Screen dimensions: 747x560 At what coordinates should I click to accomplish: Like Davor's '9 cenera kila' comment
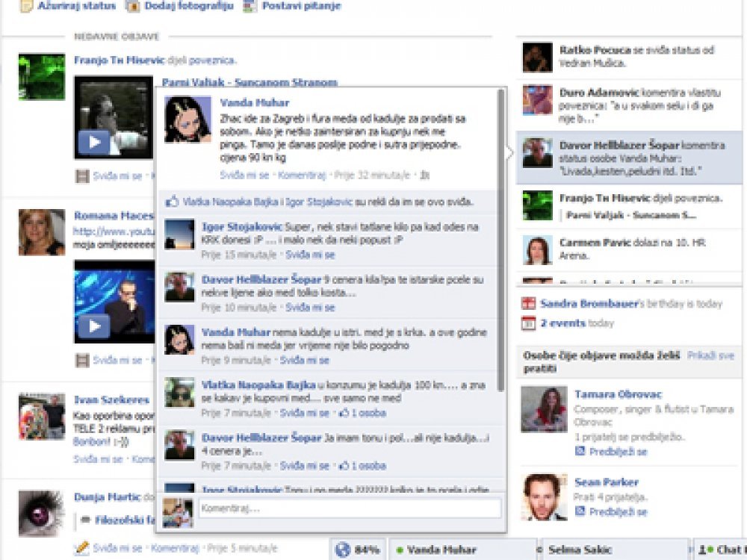tap(310, 308)
